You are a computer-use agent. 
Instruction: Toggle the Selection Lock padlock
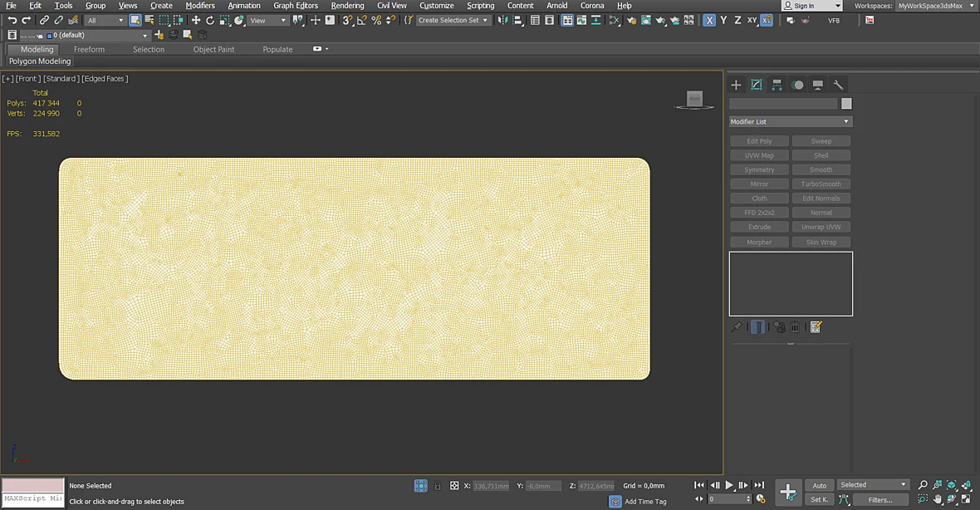(x=438, y=486)
